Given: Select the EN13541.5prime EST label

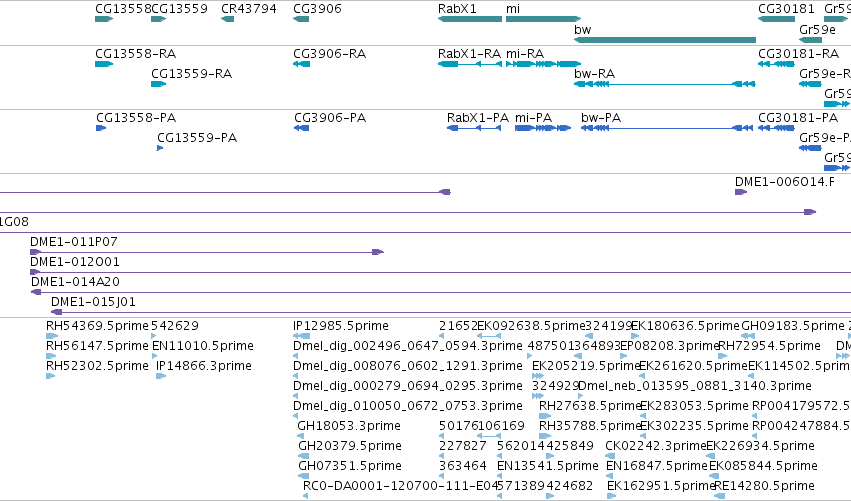Looking at the screenshot, I should 548,466.
